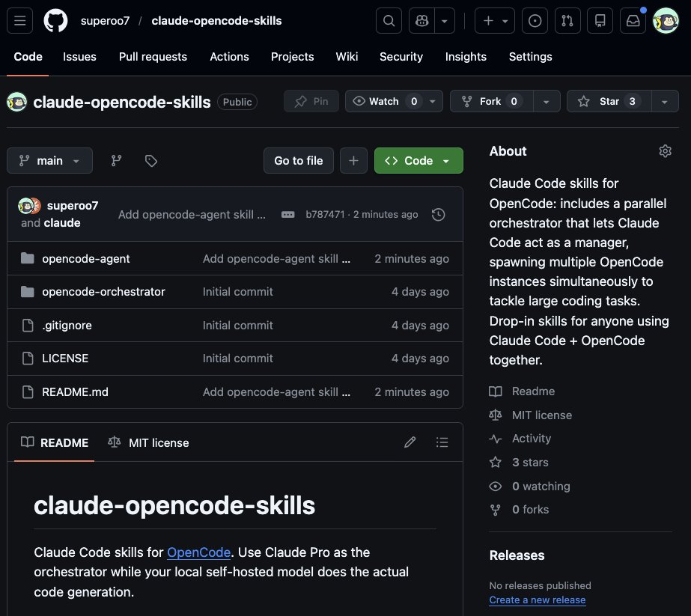Star this repository
This screenshot has height=616, width=691.
click(x=609, y=101)
